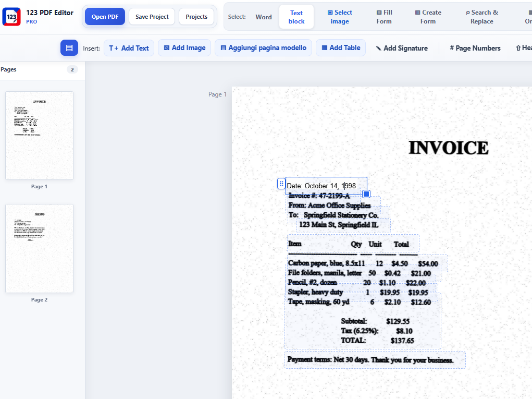This screenshot has width=532, height=399.
Task: Select the INVOICE heading text
Action: pos(448,148)
